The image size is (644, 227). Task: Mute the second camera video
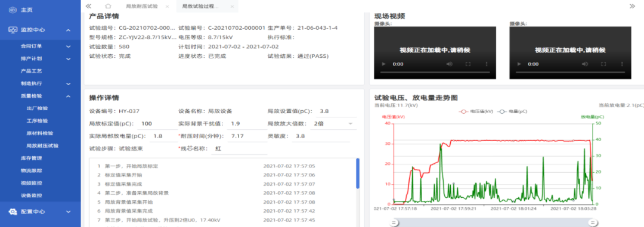tap(586, 64)
